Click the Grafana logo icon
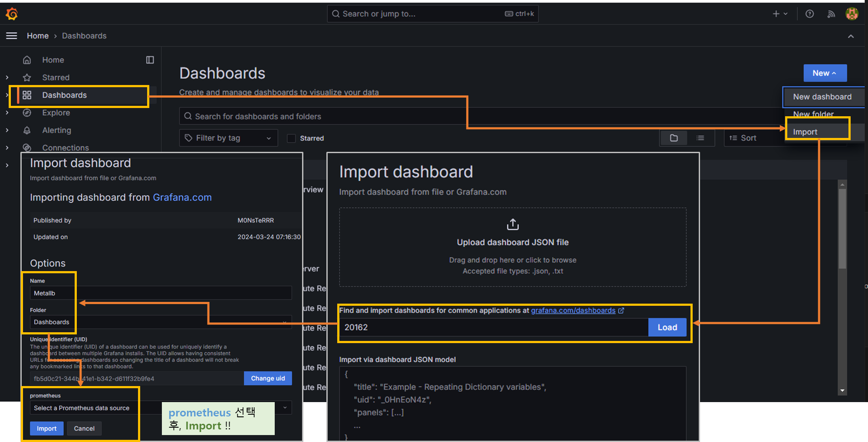 click(12, 14)
